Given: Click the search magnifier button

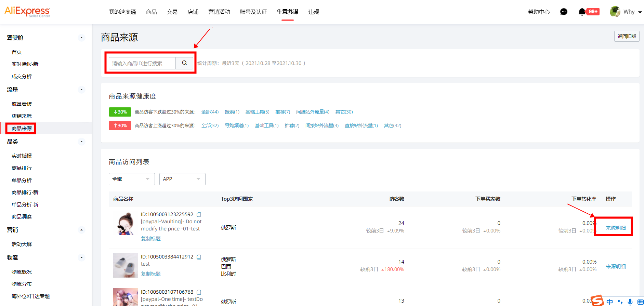Looking at the screenshot, I should tap(184, 63).
